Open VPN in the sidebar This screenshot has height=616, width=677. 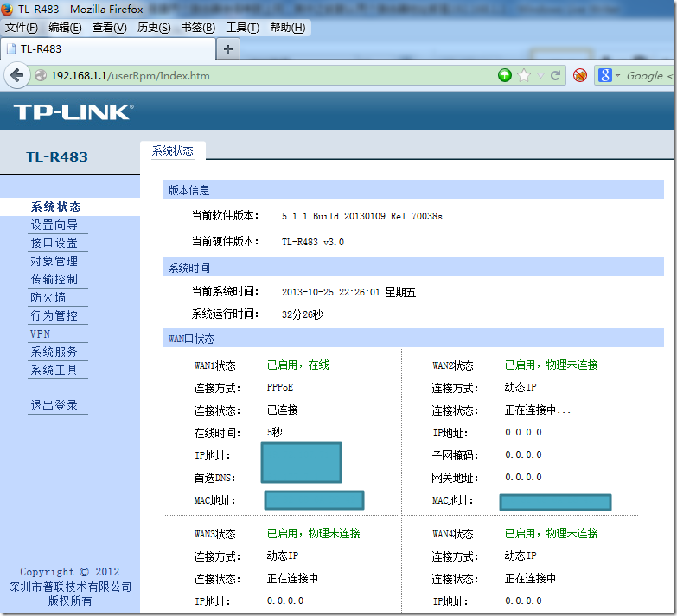coord(40,333)
